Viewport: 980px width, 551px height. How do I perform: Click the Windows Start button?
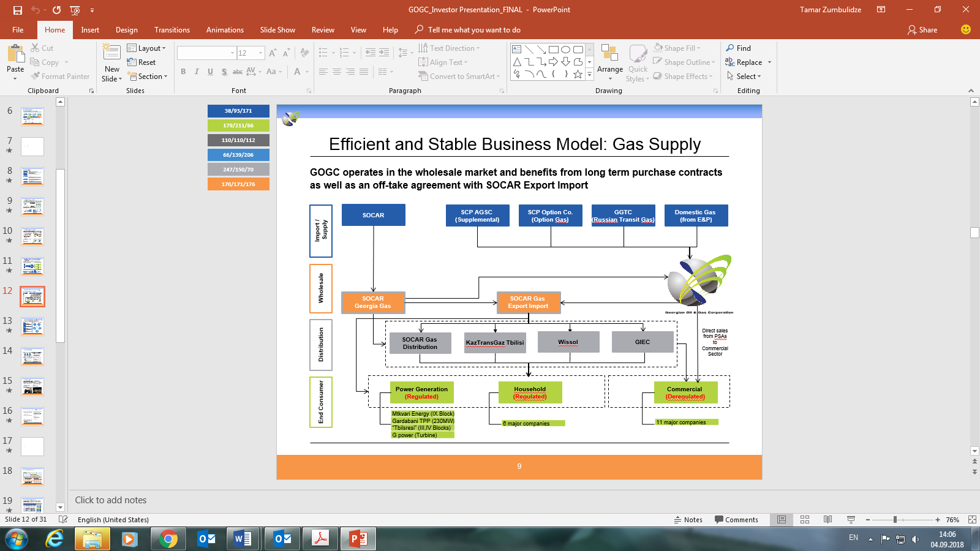tap(17, 539)
